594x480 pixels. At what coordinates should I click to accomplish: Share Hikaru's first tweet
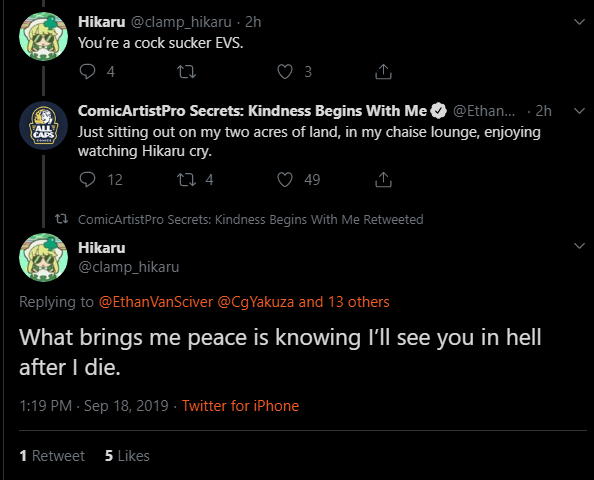click(383, 71)
